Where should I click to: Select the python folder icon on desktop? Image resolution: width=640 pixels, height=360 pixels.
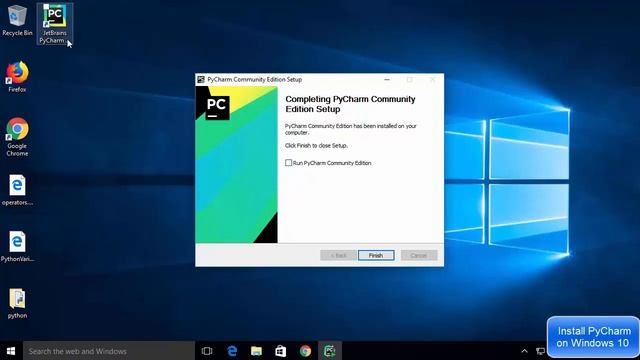[x=17, y=303]
